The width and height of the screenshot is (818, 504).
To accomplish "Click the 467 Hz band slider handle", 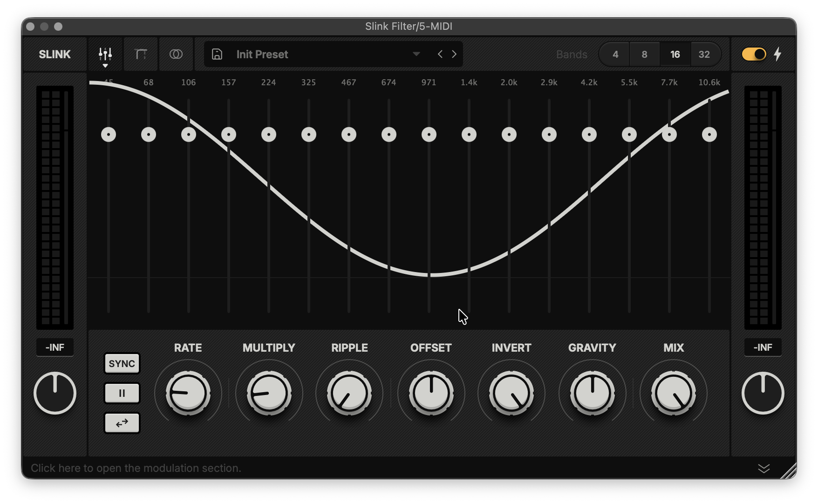I will click(349, 135).
